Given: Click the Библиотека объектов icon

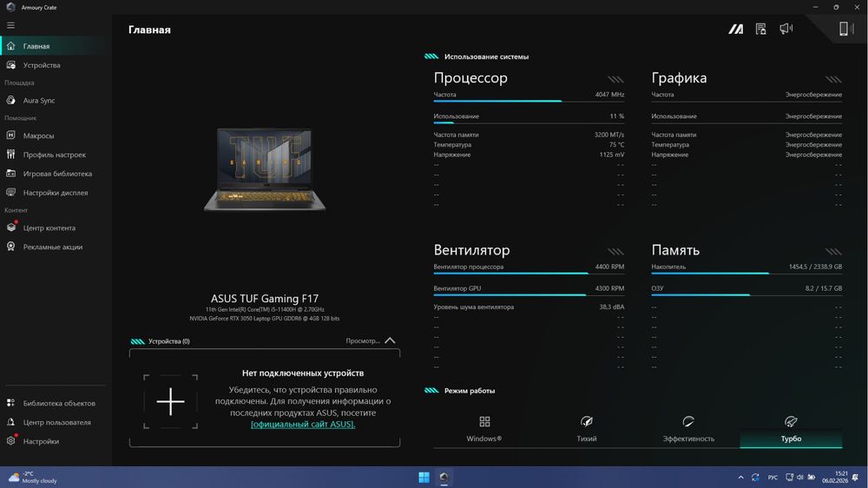Looking at the screenshot, I should (10, 403).
